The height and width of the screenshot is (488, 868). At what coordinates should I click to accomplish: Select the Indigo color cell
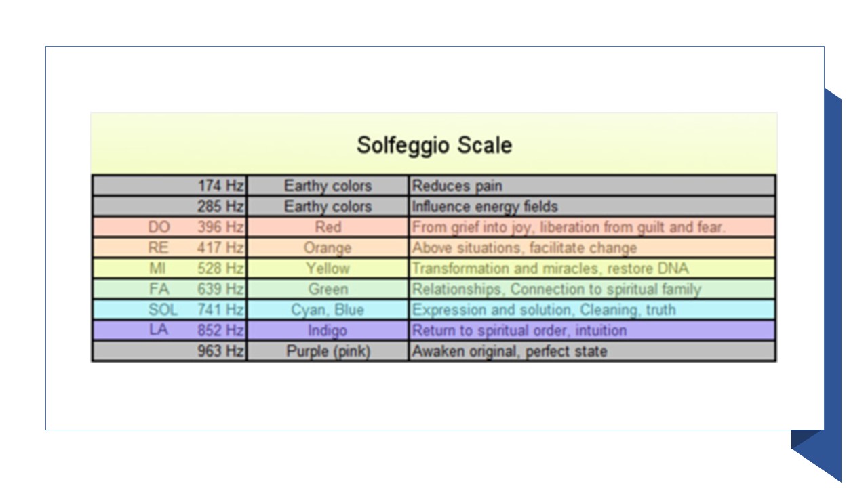(x=328, y=331)
